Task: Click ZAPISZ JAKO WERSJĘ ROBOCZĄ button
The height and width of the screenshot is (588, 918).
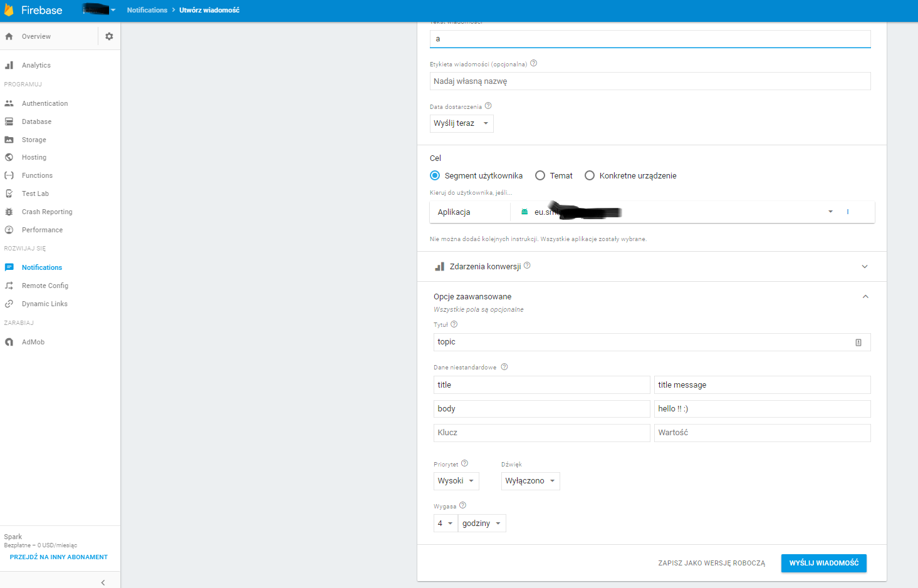Action: (712, 563)
